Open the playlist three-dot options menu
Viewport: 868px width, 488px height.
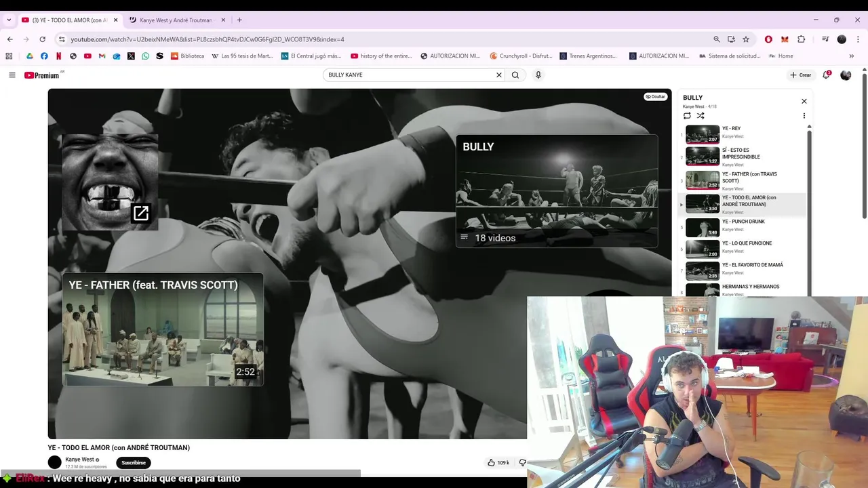804,116
